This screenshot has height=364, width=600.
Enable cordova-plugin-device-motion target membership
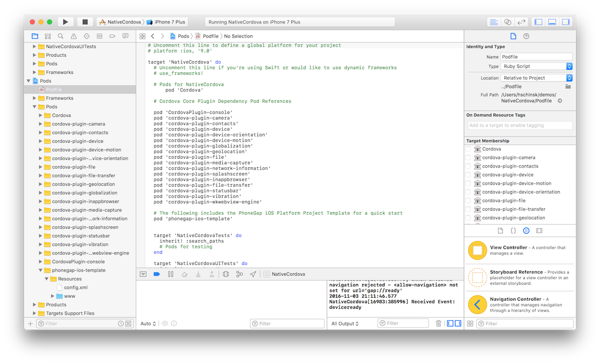(468, 183)
